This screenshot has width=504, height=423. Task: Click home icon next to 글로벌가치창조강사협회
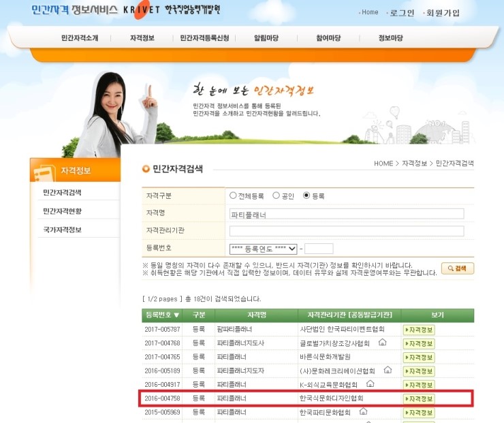click(383, 342)
